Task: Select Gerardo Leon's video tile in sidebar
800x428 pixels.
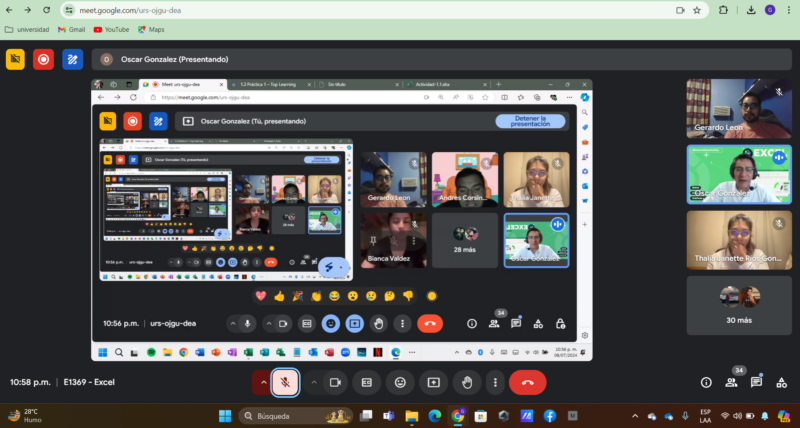Action: 739,109
